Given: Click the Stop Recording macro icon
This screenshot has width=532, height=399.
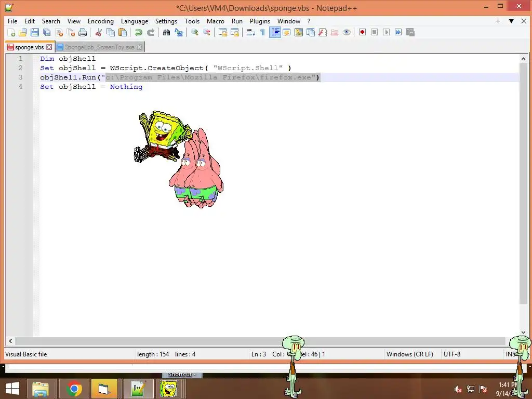Looking at the screenshot, I should point(374,32).
